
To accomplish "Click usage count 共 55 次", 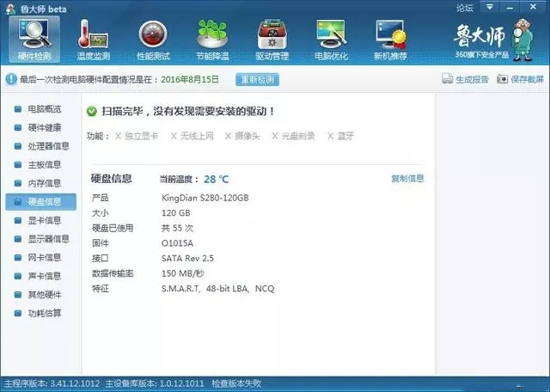I will [177, 228].
